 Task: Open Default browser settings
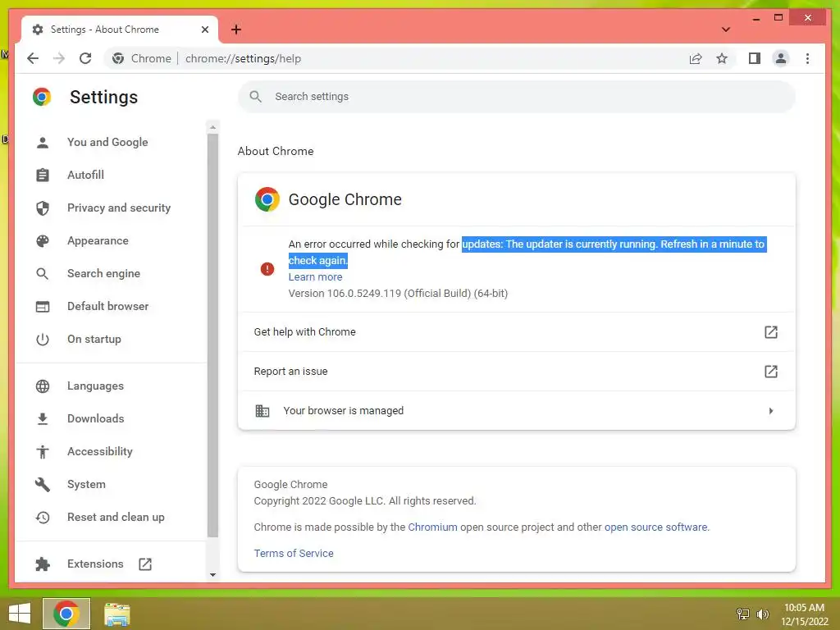(107, 306)
